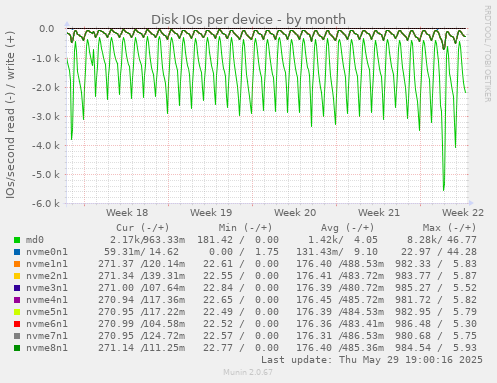This screenshot has width=497, height=383.
Task: Click md0 current value 2.17k/963.33m
Action: click(x=147, y=240)
